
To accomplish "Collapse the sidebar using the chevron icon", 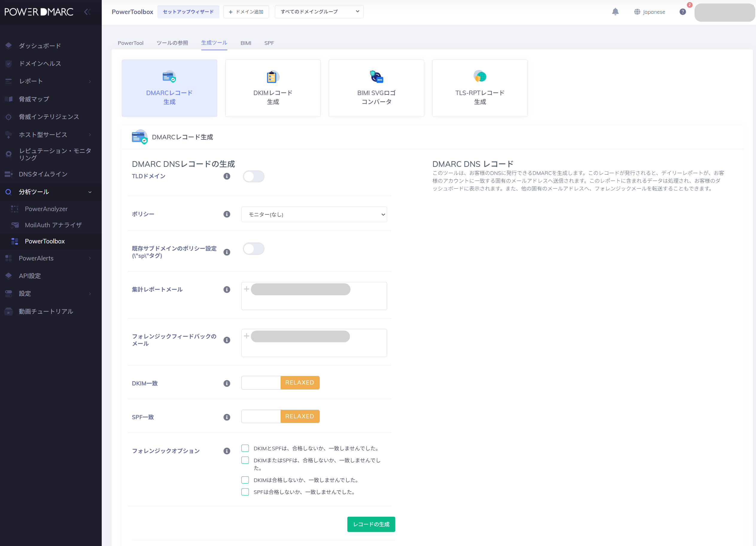I will tap(87, 11).
